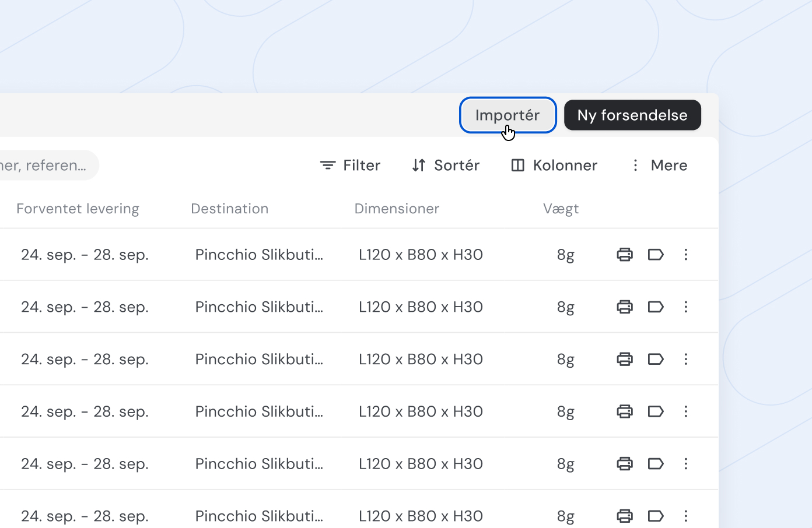The height and width of the screenshot is (528, 812).
Task: Select the fifth row's '8g' weight cell
Action: pos(566,463)
